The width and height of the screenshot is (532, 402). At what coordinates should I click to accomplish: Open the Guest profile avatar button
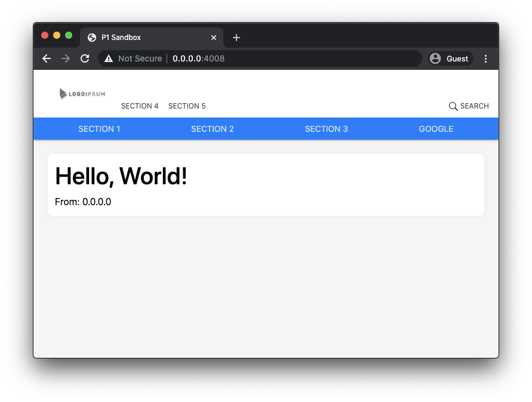pyautogui.click(x=450, y=58)
